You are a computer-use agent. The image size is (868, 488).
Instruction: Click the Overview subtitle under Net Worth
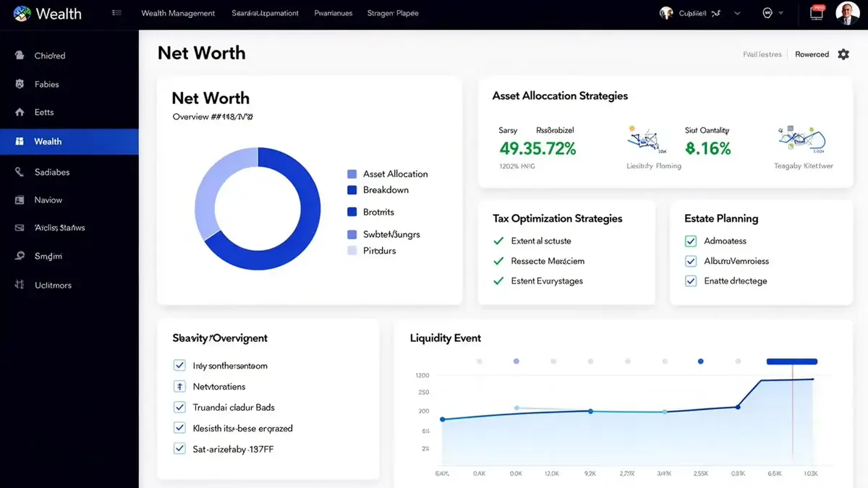213,116
